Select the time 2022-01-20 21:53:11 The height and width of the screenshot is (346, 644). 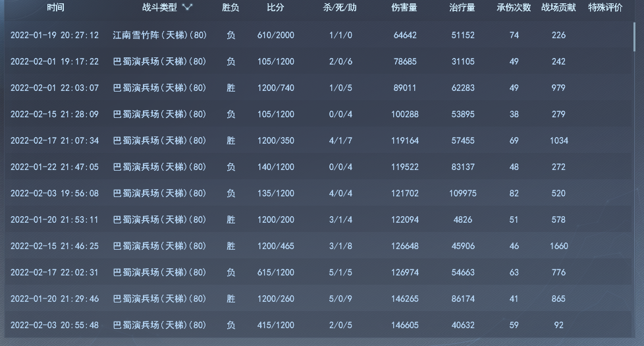(x=55, y=220)
